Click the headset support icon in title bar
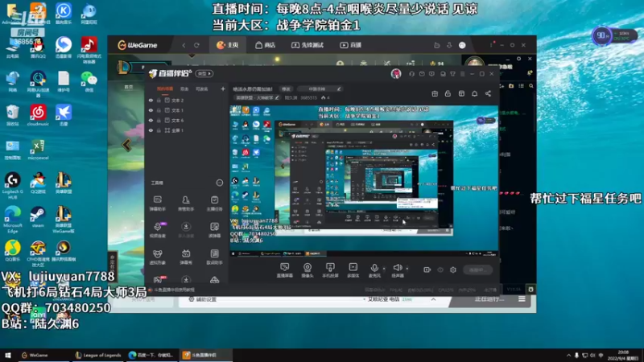Image resolution: width=644 pixels, height=362 pixels. tap(411, 74)
